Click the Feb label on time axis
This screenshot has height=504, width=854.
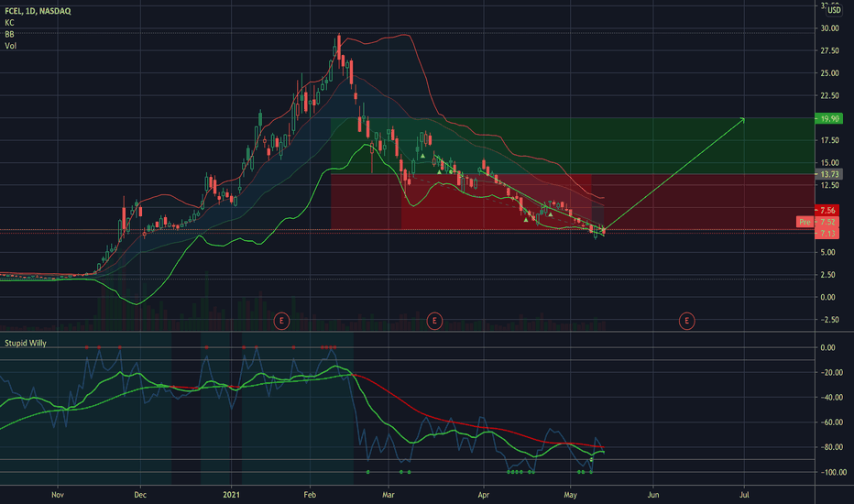(310, 495)
